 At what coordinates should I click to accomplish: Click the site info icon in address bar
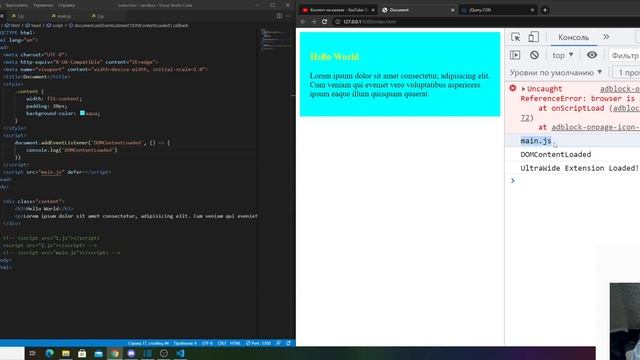tap(338, 22)
